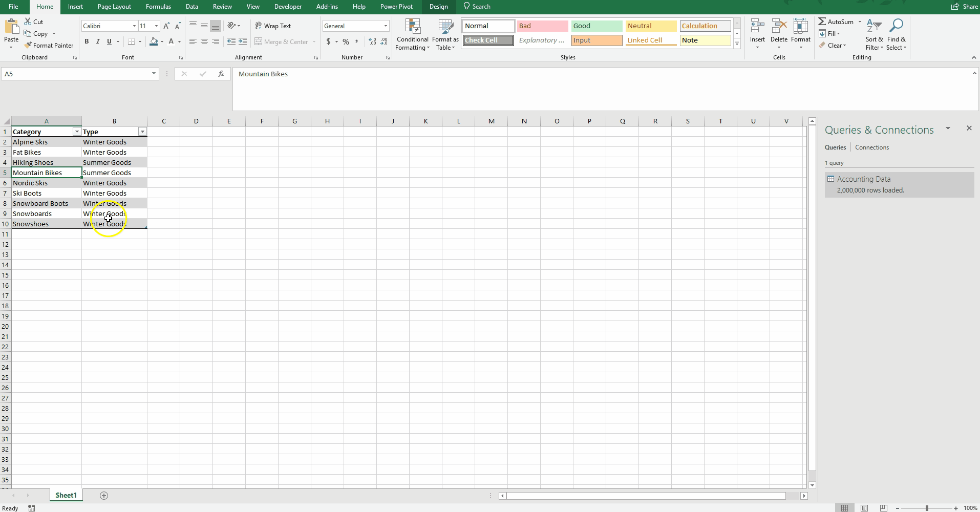Open Conditional Formatting menu
This screenshot has height=512, width=980.
(x=412, y=35)
